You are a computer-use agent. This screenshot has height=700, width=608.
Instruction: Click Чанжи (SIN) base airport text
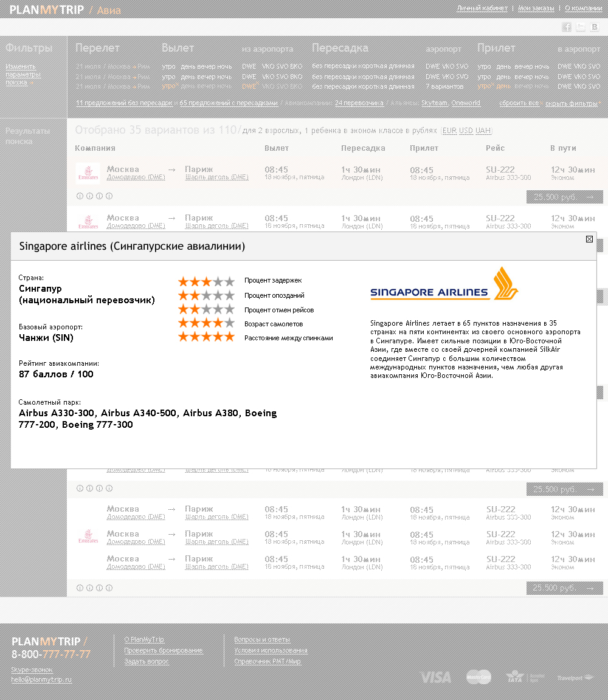pyautogui.click(x=46, y=337)
